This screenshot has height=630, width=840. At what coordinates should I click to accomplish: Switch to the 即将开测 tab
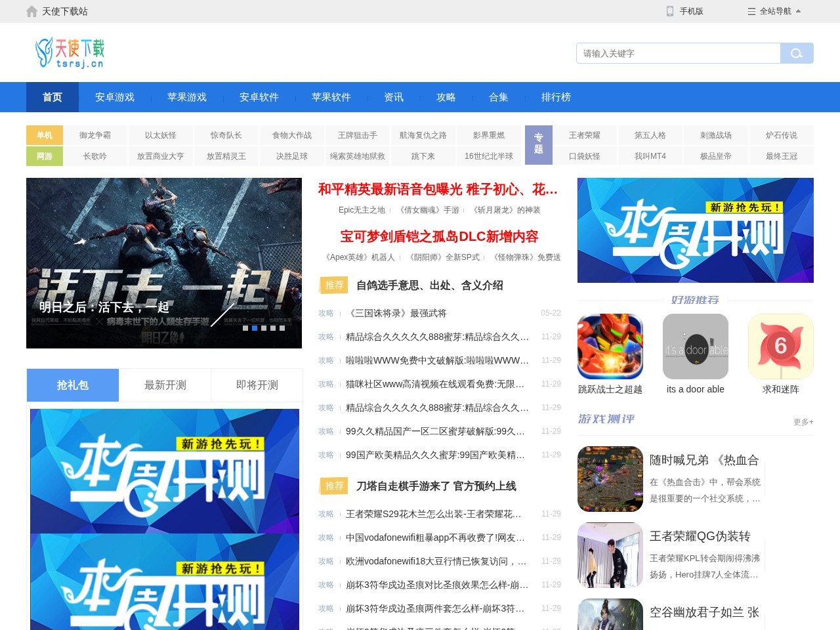(x=257, y=385)
